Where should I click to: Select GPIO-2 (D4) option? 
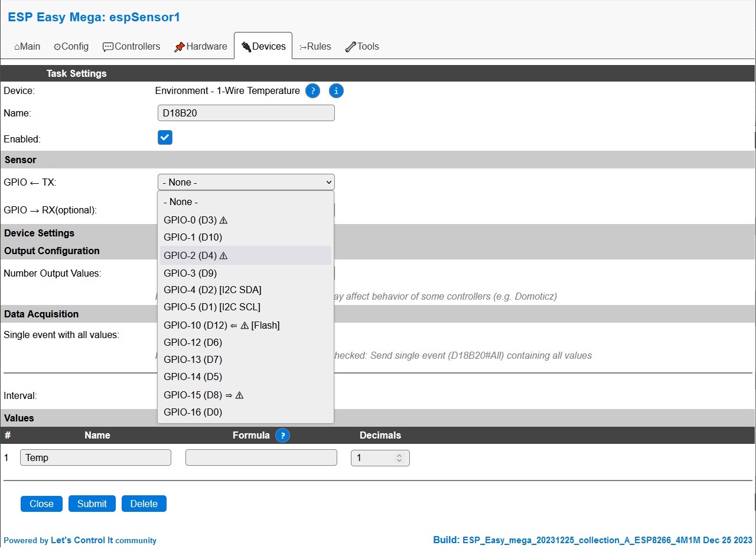[246, 256]
